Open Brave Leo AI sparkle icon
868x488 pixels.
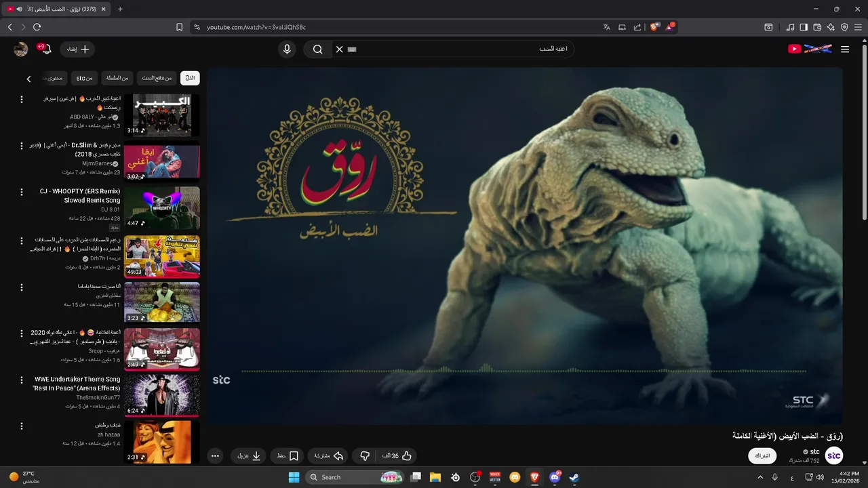point(831,27)
